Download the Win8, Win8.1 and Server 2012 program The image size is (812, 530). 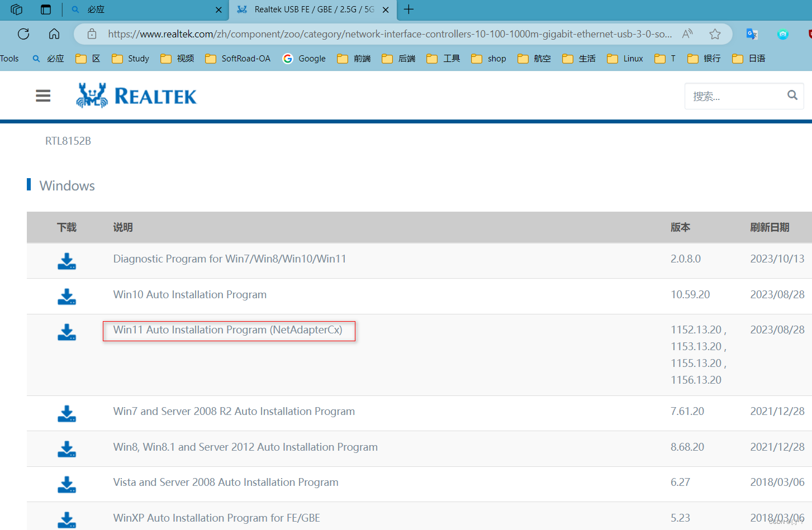(x=67, y=450)
